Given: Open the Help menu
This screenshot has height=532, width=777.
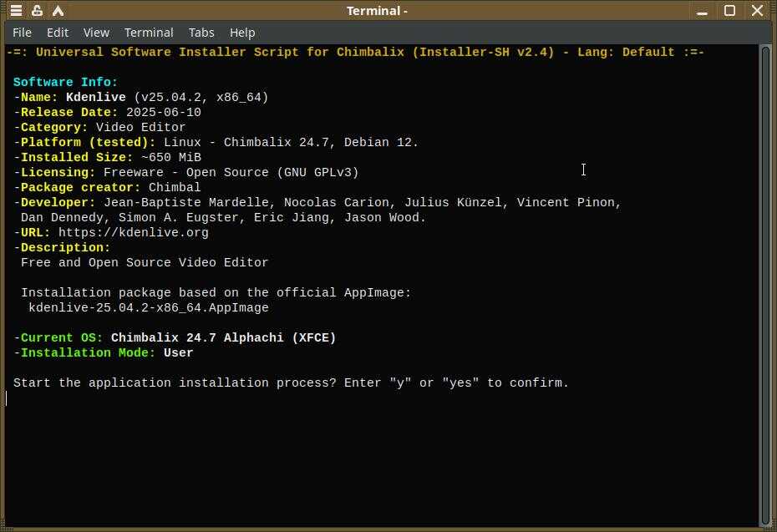Looking at the screenshot, I should tap(242, 33).
